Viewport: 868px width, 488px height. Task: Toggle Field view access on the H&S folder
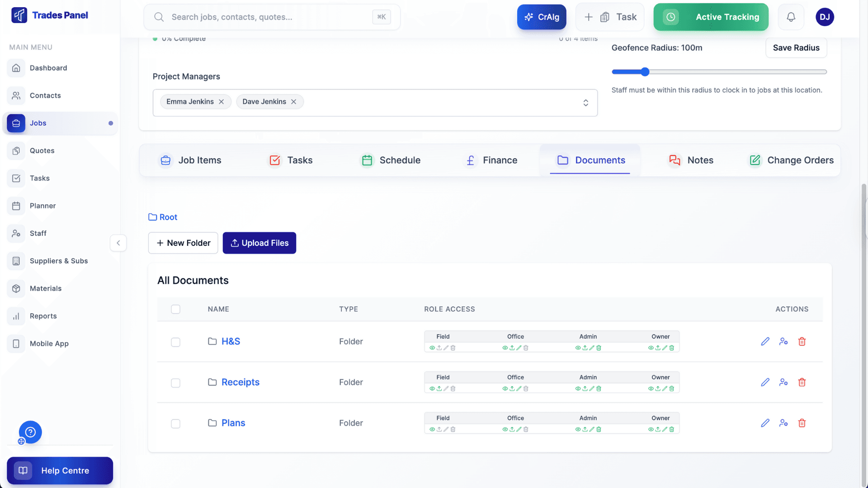(433, 347)
